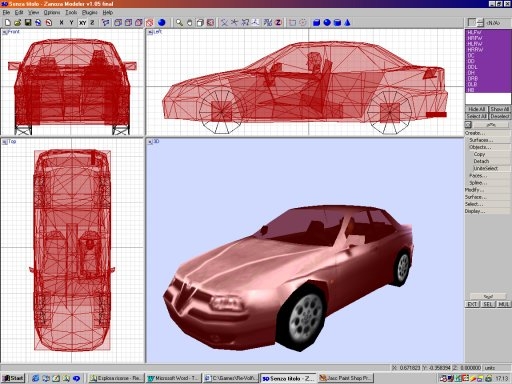Select HLFW object in the list

tap(488, 33)
